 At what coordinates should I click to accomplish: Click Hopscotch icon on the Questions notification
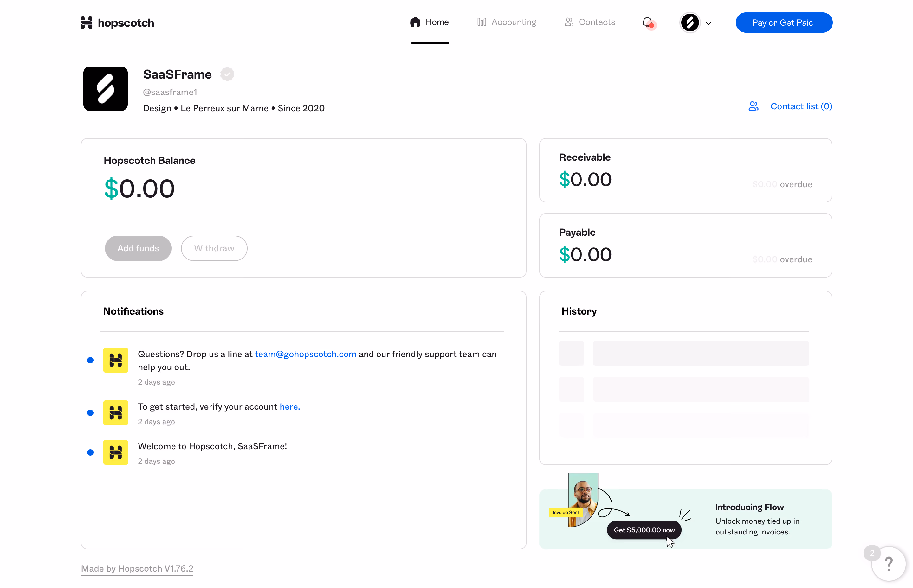coord(115,360)
